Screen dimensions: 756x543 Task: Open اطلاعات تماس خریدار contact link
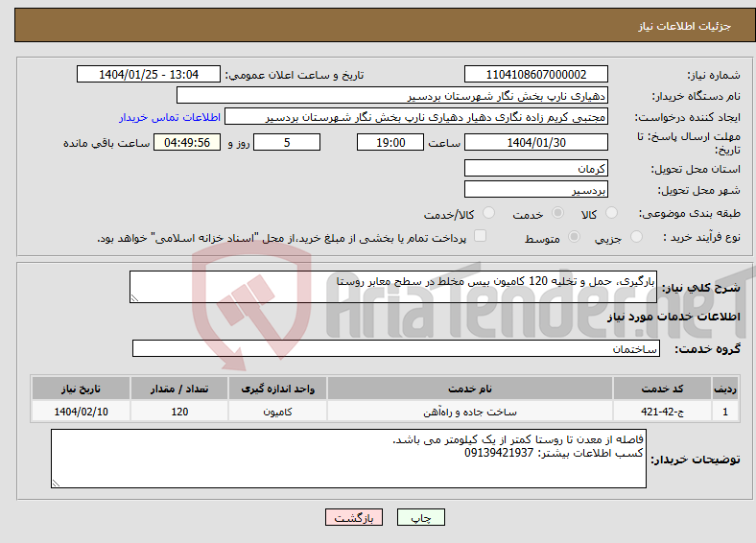(x=170, y=117)
